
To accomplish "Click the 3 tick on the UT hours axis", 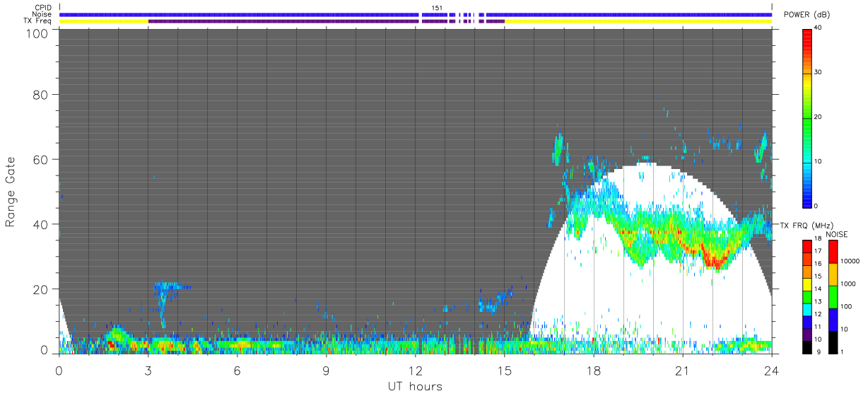I will click(x=148, y=370).
